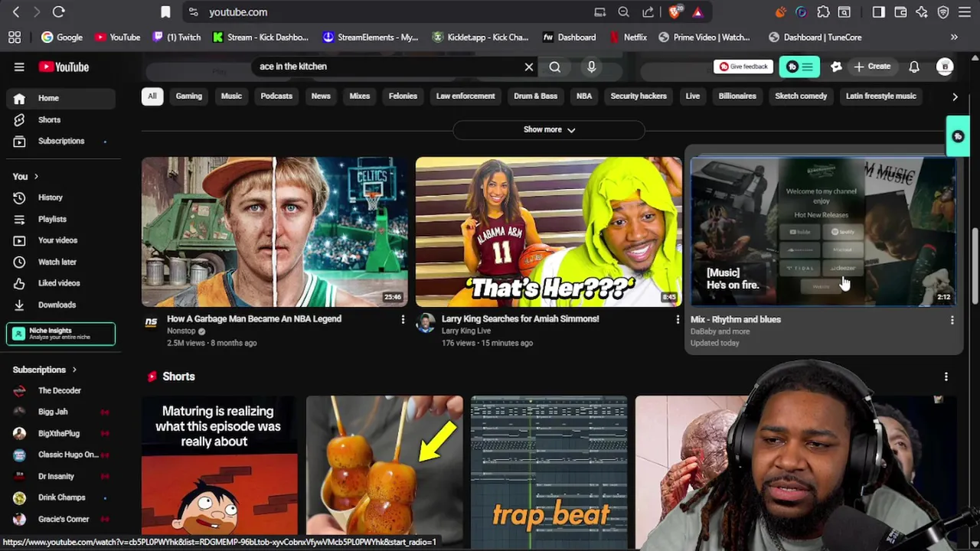
Task: Select the Drum & Bass chip
Action: pos(535,96)
